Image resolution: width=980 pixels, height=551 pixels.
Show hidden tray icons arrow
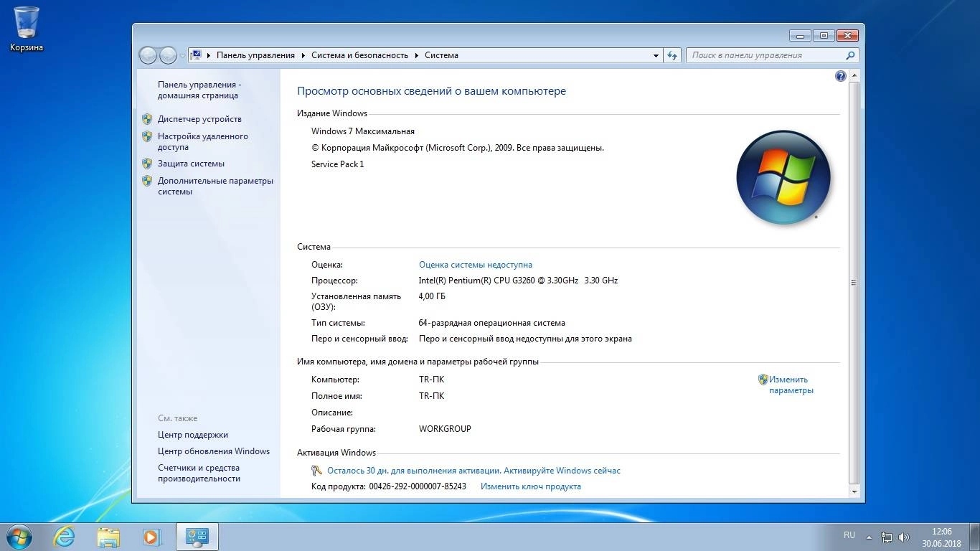[x=870, y=537]
